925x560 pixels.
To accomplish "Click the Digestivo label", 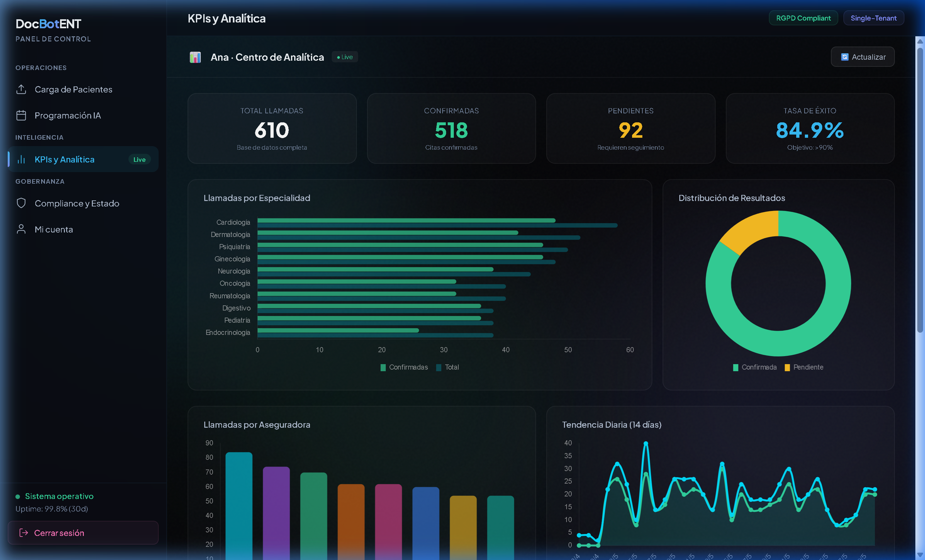I will pyautogui.click(x=236, y=308).
